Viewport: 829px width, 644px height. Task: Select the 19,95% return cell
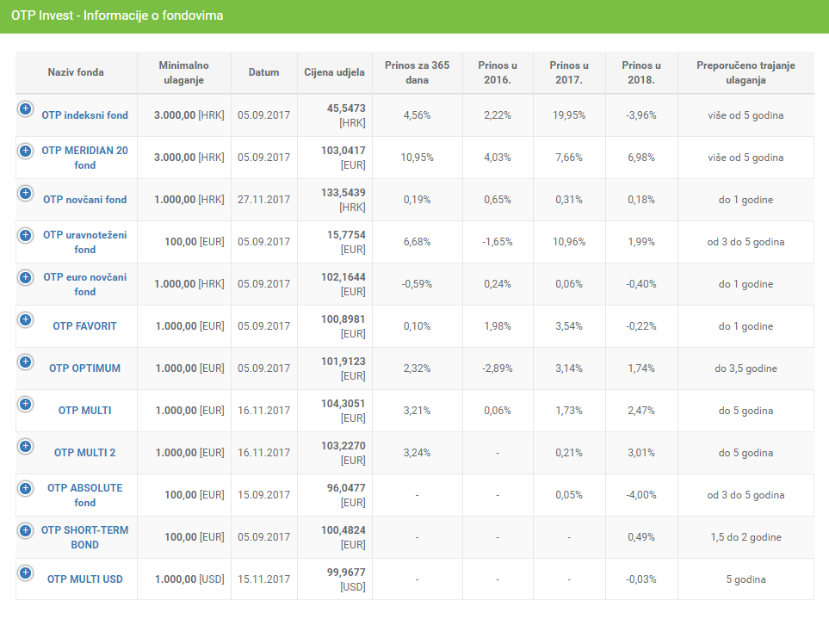tap(569, 115)
